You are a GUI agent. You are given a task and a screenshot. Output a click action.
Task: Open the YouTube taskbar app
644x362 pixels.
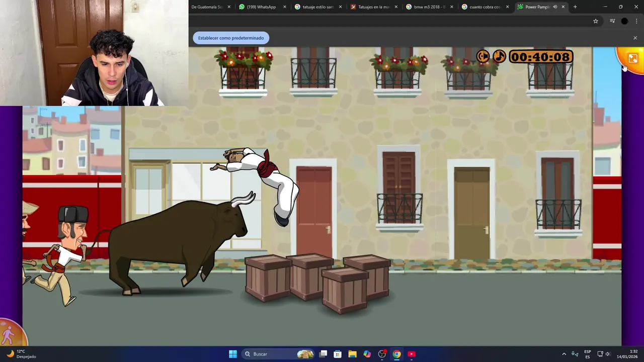(x=412, y=354)
